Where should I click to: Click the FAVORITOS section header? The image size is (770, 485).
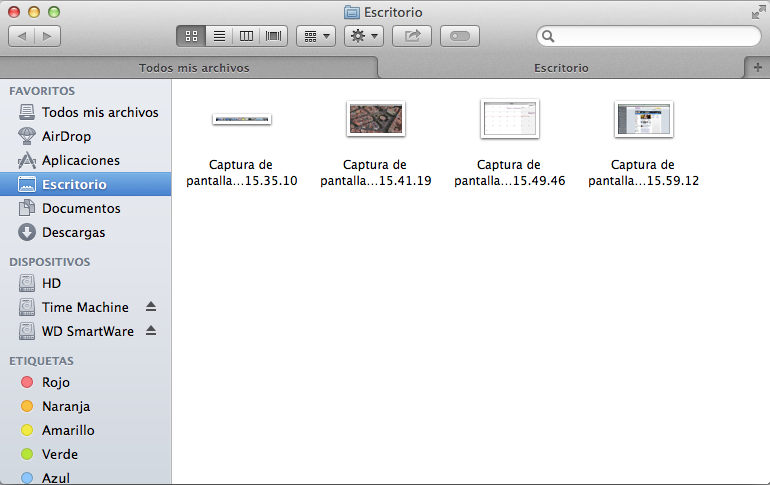click(42, 91)
